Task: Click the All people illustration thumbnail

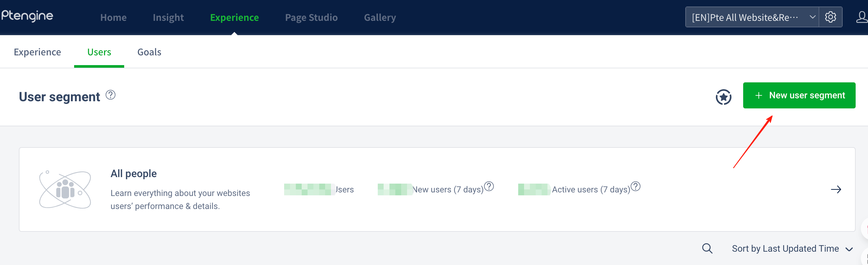Action: click(x=65, y=189)
